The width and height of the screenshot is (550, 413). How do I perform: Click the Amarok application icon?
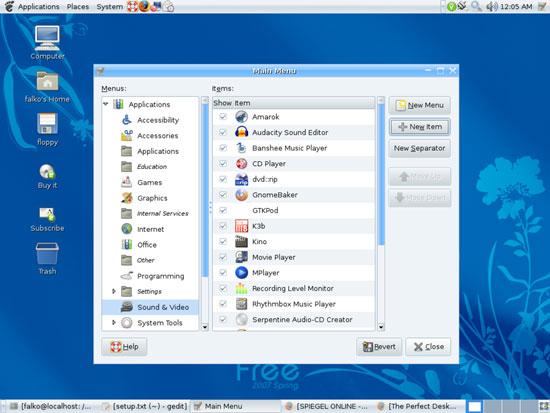pos(241,116)
